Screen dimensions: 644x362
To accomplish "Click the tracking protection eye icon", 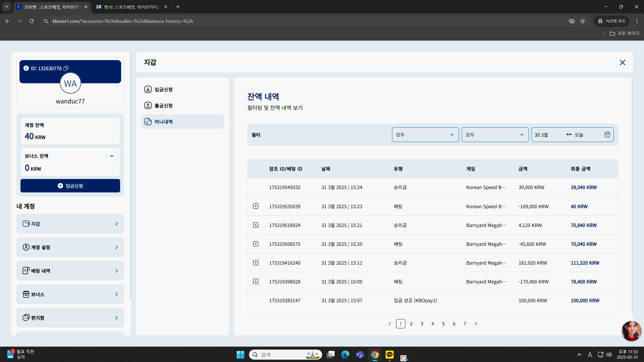I will [x=572, y=21].
